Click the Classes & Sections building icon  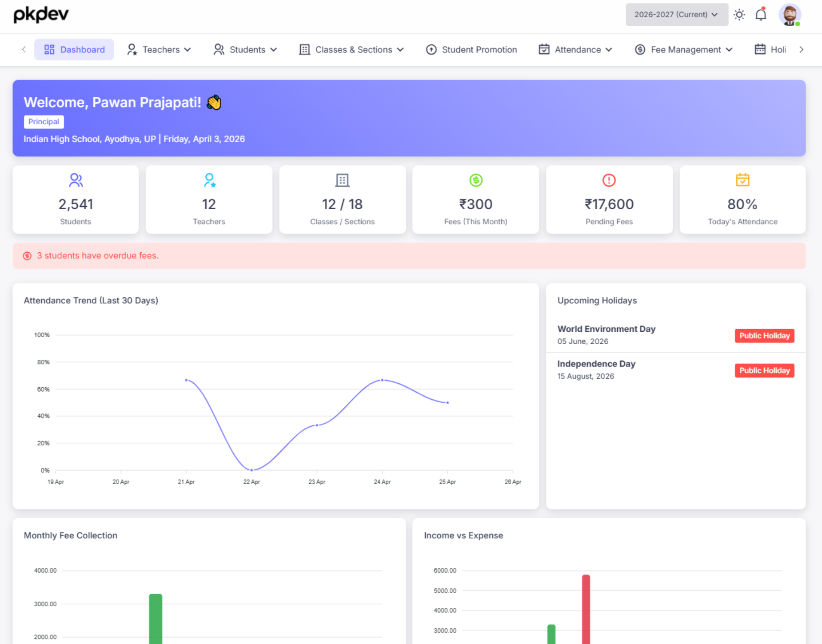click(x=304, y=49)
